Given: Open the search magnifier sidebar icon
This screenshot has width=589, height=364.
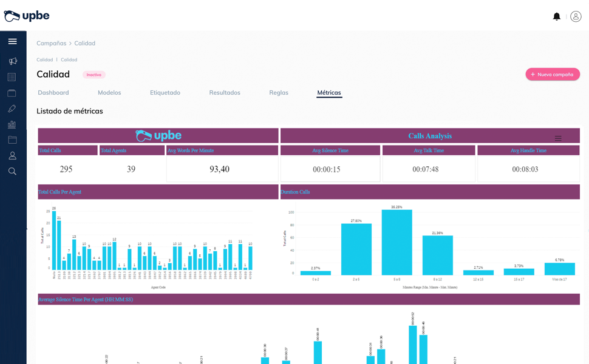Looking at the screenshot, I should pos(12,172).
